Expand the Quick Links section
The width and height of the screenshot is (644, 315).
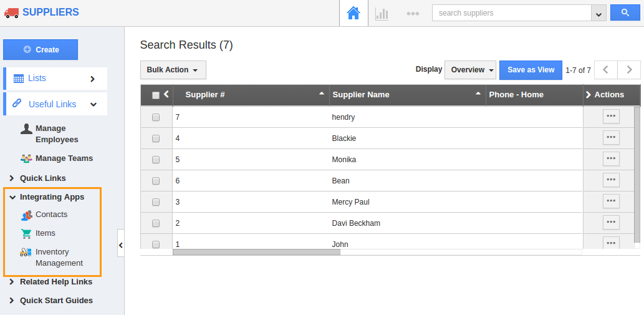[42, 178]
